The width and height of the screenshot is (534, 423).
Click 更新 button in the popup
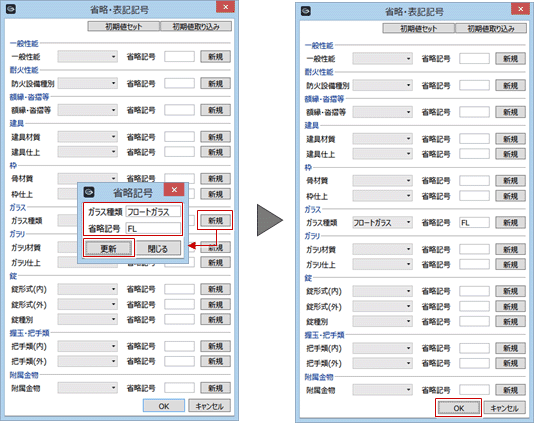point(108,248)
